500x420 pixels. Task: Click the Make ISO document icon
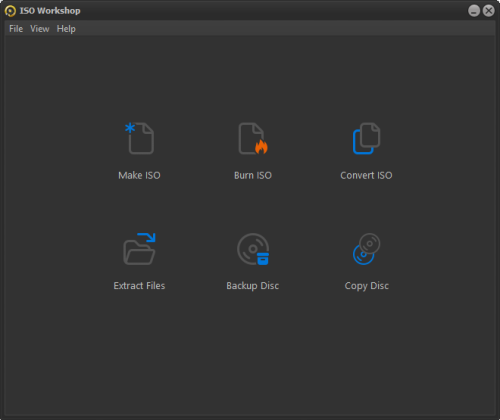point(140,138)
